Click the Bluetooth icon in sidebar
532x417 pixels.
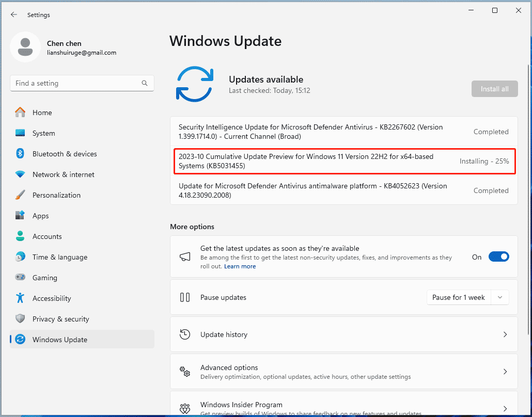point(20,154)
